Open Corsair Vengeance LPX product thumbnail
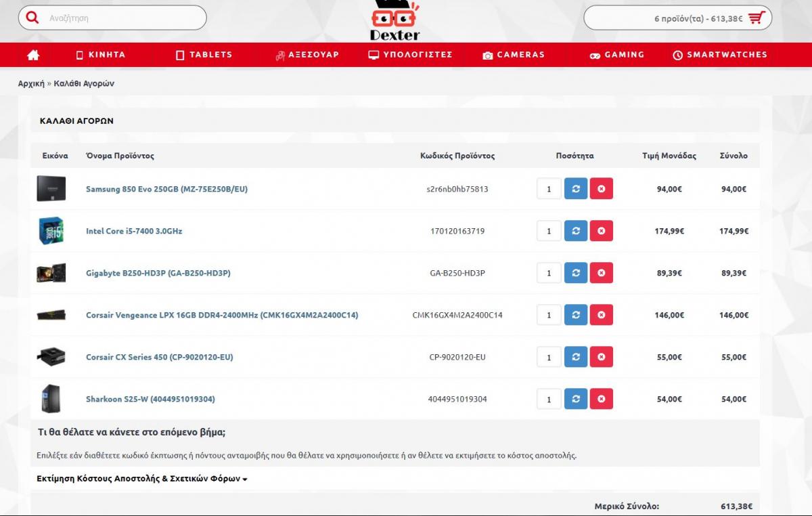Image resolution: width=812 pixels, height=516 pixels. click(x=51, y=315)
